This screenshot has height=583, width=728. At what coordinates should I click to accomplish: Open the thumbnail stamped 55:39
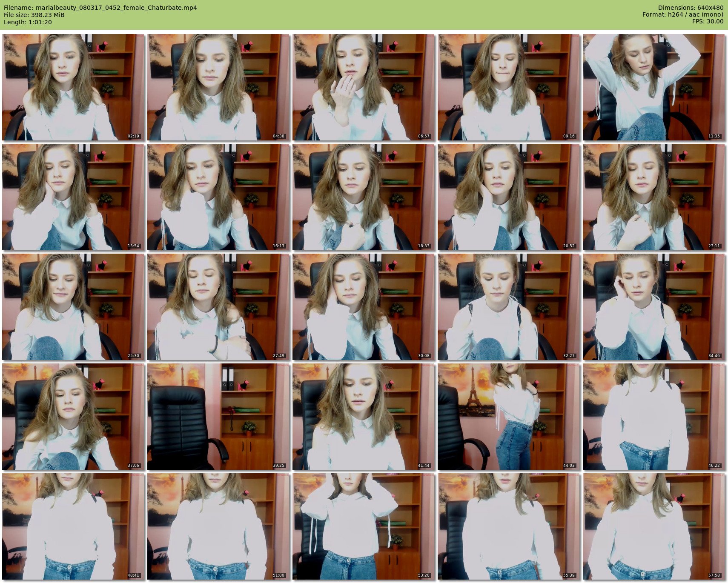[x=509, y=526]
